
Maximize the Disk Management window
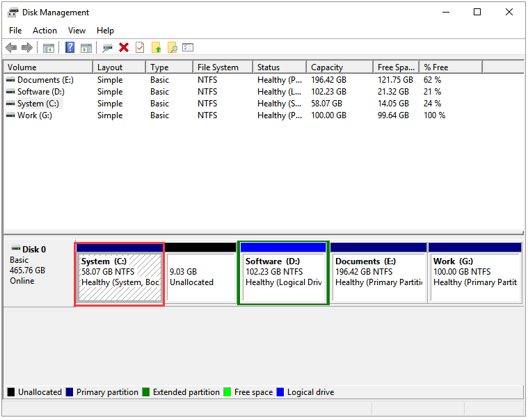[x=477, y=12]
